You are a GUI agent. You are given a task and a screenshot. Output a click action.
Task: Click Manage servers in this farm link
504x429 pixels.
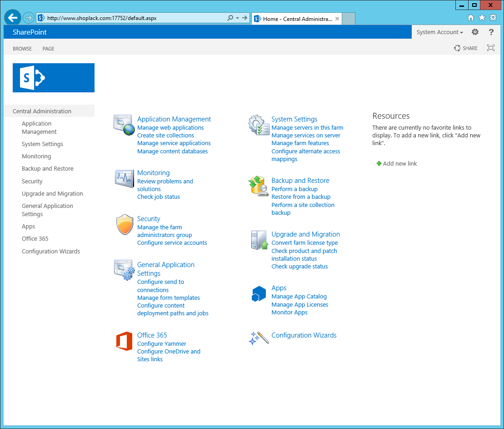(x=307, y=127)
